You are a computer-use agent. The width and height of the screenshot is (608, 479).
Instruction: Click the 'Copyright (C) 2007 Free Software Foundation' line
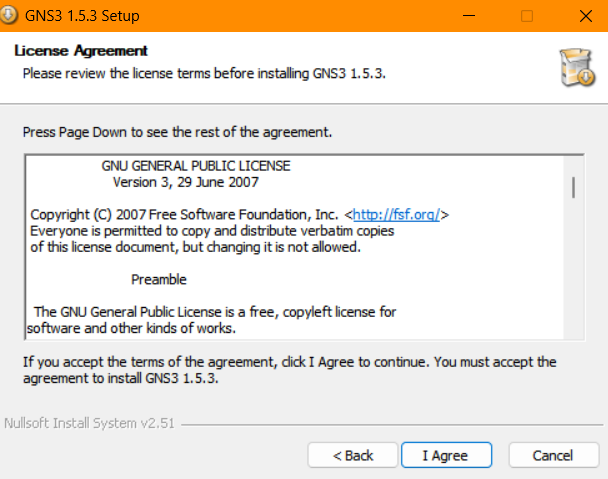click(239, 214)
